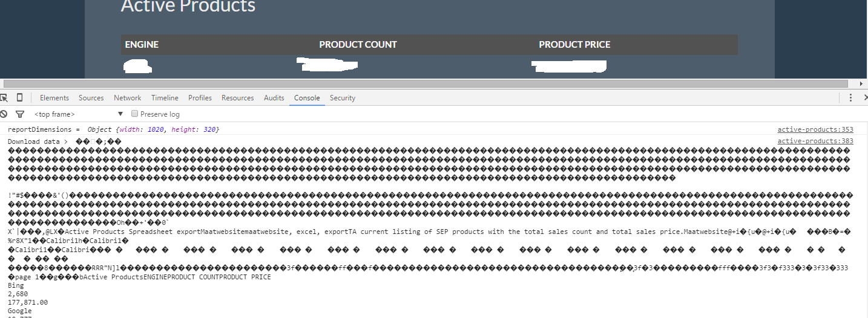Close the DevTools panel
The height and width of the screenshot is (318, 868).
tap(866, 98)
